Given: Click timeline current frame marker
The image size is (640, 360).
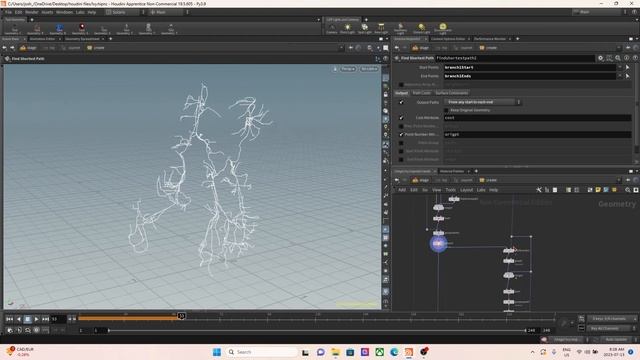Looking at the screenshot, I should click(181, 316).
